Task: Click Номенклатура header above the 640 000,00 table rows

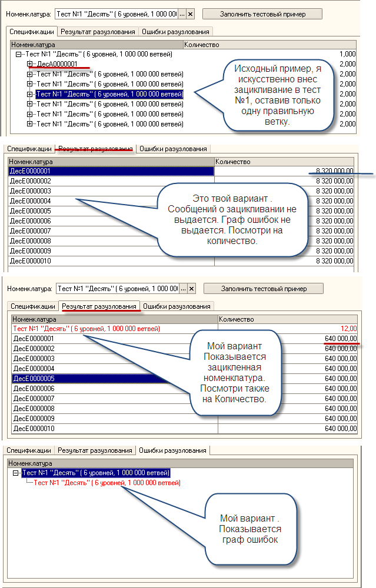Action: (x=115, y=319)
